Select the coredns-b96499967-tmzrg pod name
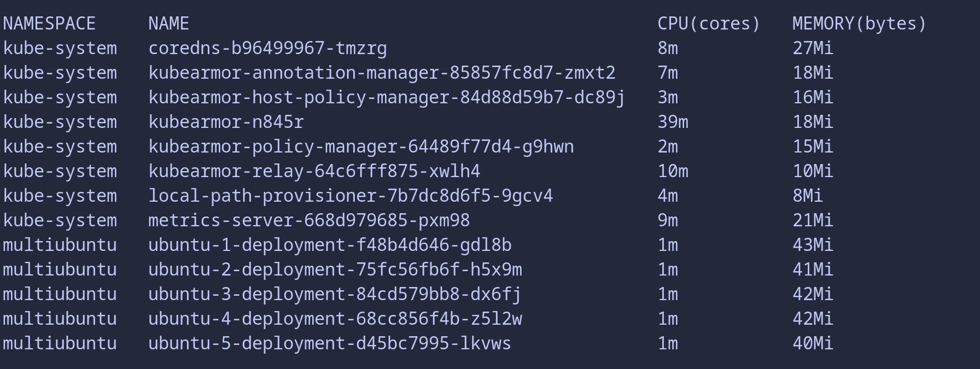 click(267, 48)
